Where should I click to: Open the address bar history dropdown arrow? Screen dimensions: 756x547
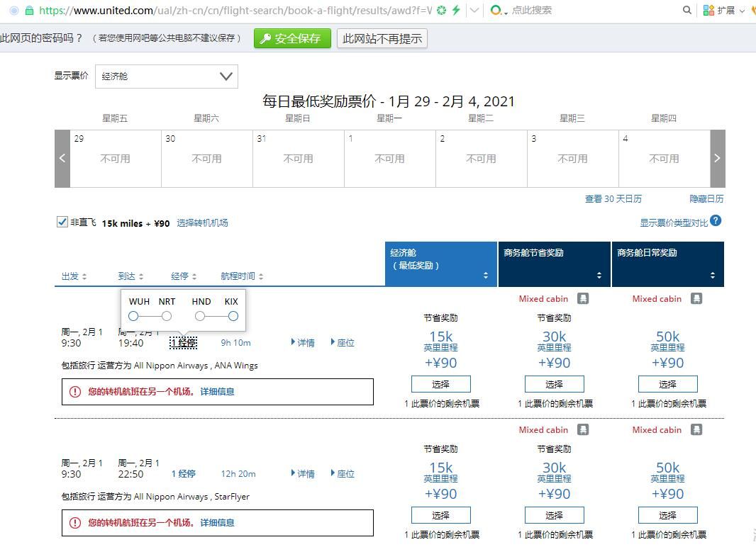point(474,10)
